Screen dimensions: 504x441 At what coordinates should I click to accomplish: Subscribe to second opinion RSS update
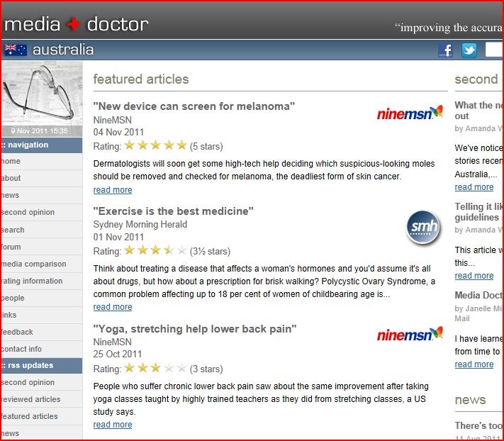click(x=41, y=382)
